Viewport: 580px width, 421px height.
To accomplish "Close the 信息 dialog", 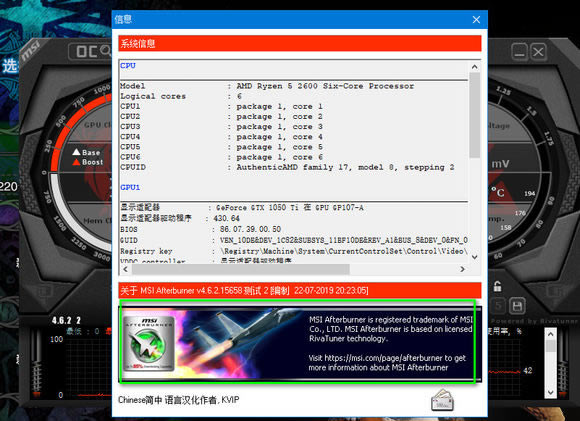I will (x=476, y=20).
